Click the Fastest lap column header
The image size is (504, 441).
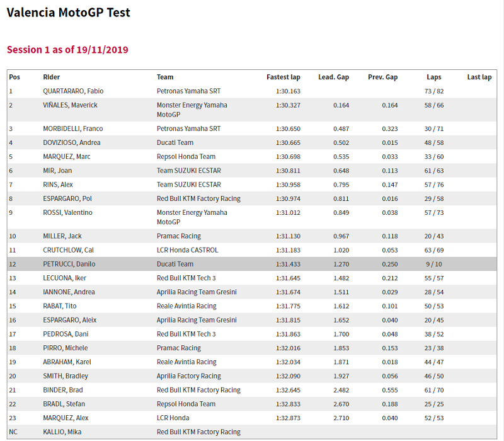pyautogui.click(x=283, y=77)
